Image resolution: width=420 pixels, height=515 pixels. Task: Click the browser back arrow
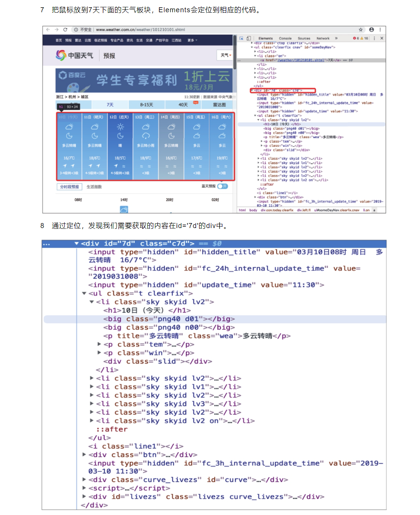click(x=48, y=29)
